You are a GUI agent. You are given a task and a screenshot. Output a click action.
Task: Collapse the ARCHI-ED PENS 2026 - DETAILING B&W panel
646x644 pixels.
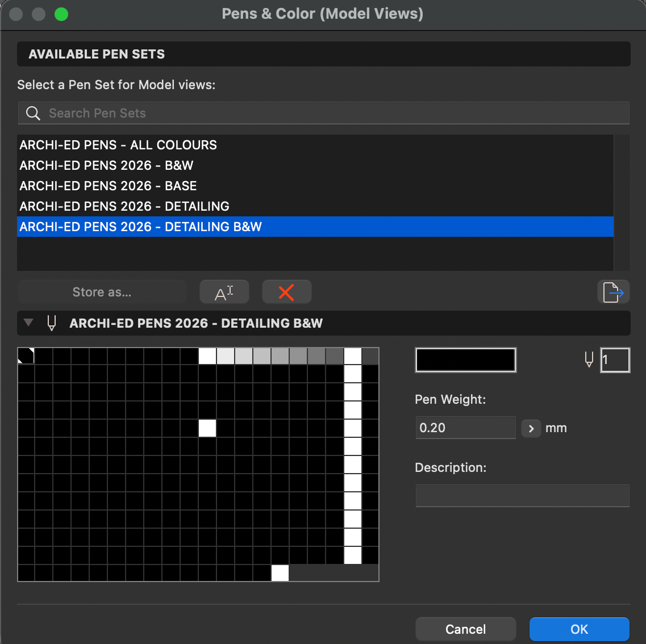[28, 323]
